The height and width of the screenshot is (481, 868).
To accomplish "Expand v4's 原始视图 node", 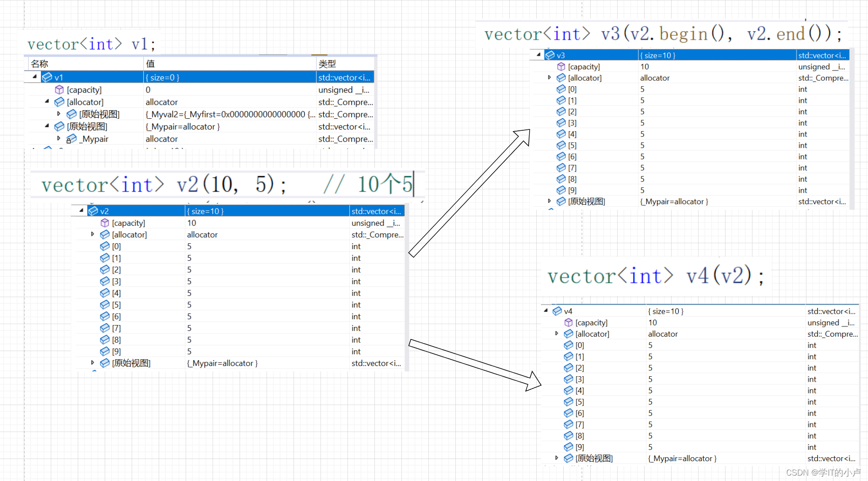I will (x=557, y=458).
